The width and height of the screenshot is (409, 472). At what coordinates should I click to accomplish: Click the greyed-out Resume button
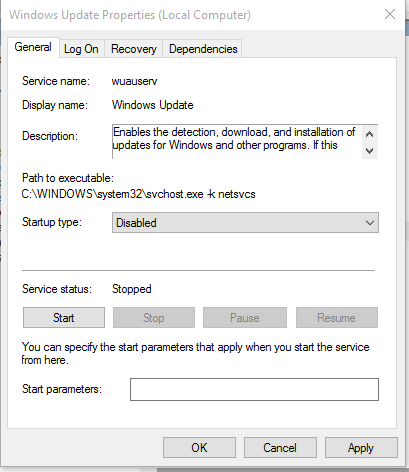[337, 318]
